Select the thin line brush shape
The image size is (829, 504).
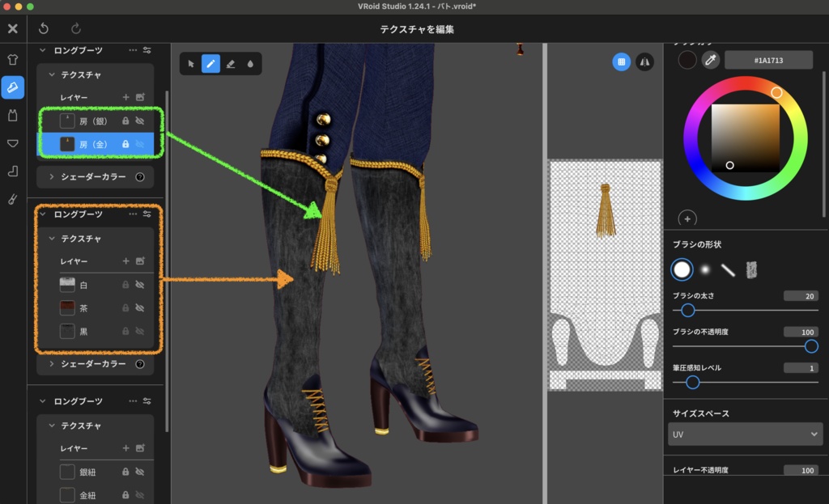tap(728, 270)
